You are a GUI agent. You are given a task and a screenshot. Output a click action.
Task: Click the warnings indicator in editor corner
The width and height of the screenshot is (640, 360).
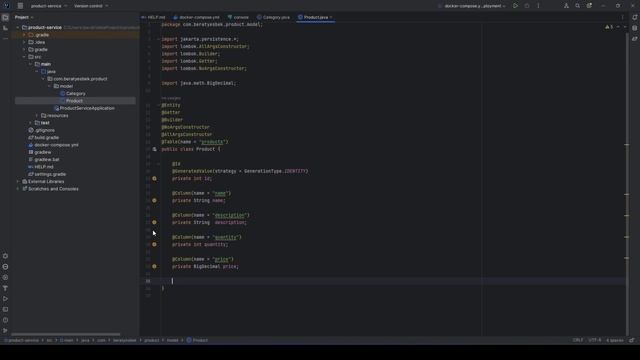pos(609,27)
